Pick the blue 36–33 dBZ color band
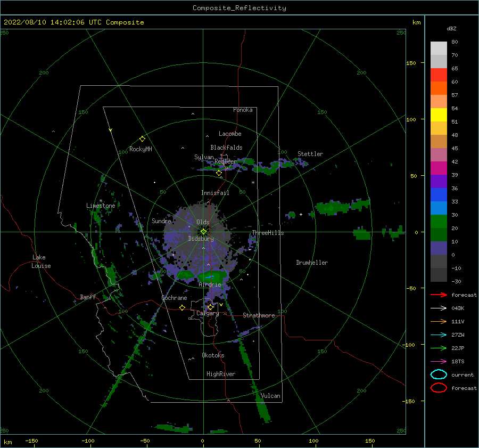479x448 pixels. point(439,195)
